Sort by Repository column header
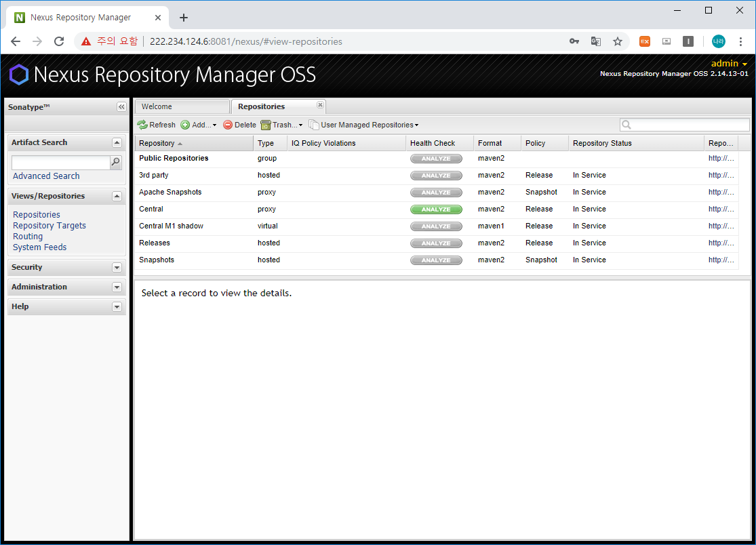The height and width of the screenshot is (545, 756). point(194,143)
